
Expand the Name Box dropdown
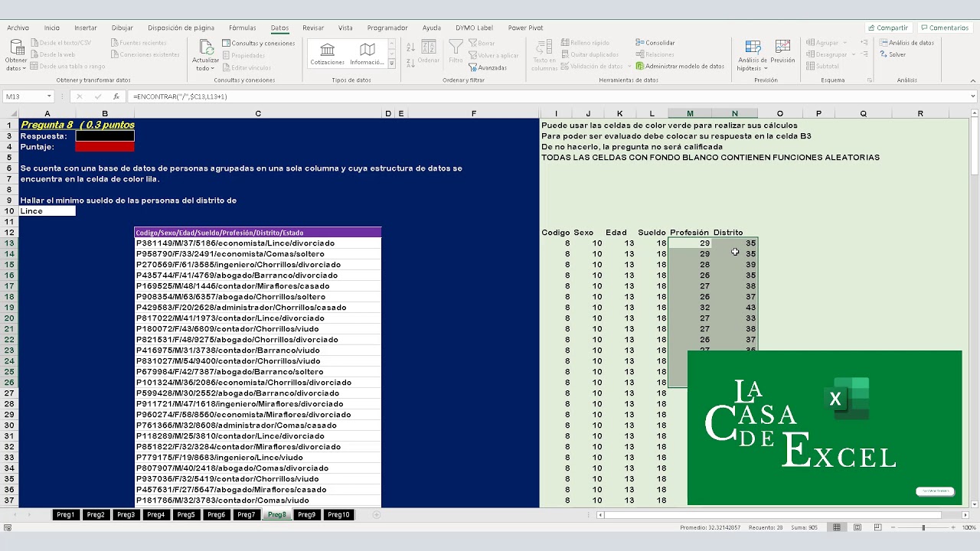pyautogui.click(x=48, y=96)
